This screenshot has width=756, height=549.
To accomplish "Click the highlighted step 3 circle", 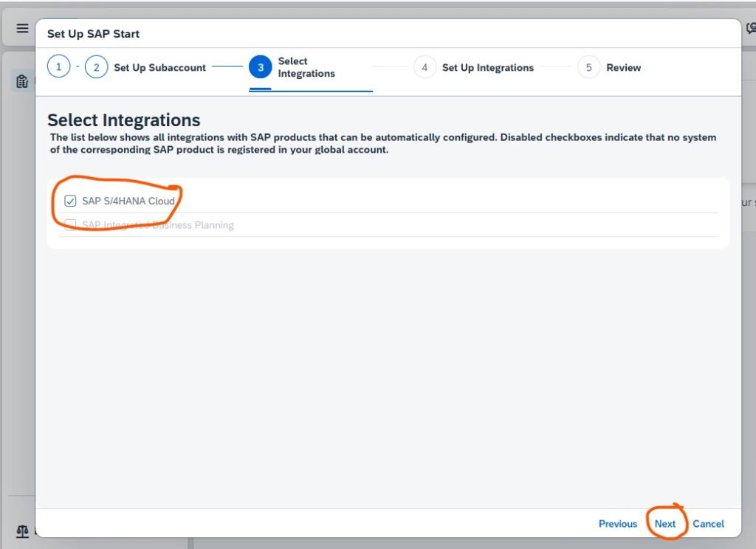I will (261, 67).
